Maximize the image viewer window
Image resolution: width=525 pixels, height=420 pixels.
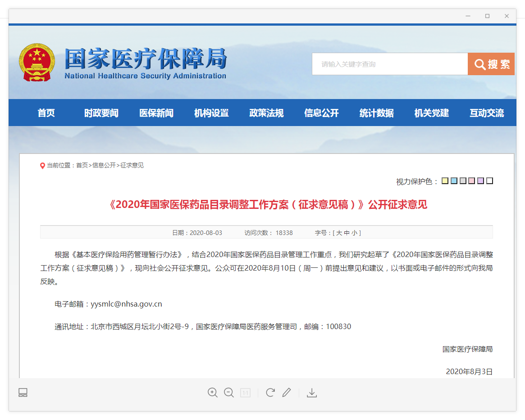487,16
